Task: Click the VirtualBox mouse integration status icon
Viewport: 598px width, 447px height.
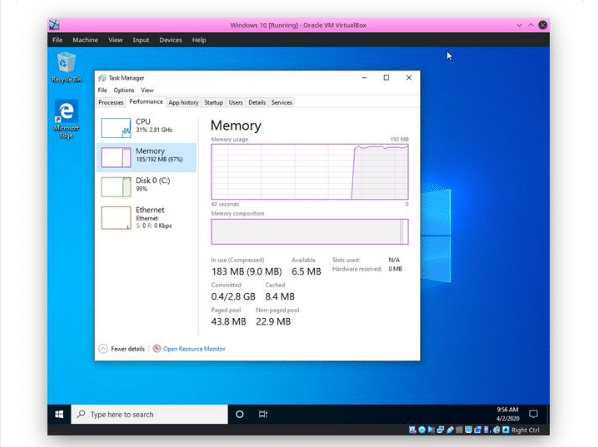Action: coord(496,430)
